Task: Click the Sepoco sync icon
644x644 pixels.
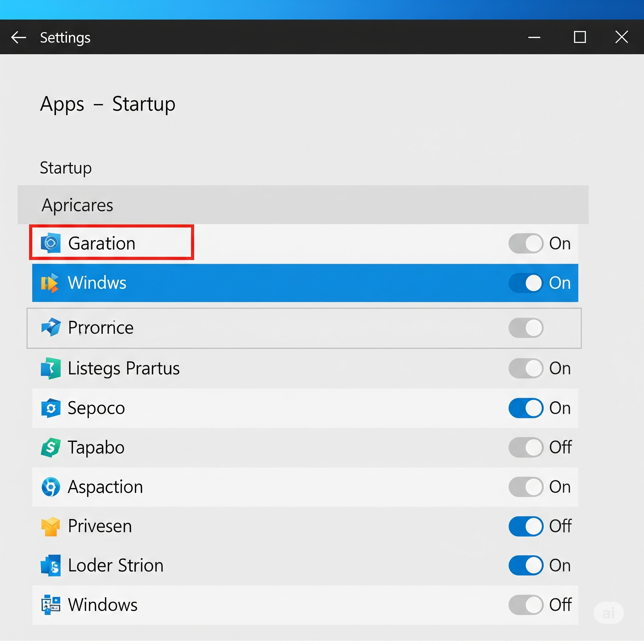Action: 51,408
